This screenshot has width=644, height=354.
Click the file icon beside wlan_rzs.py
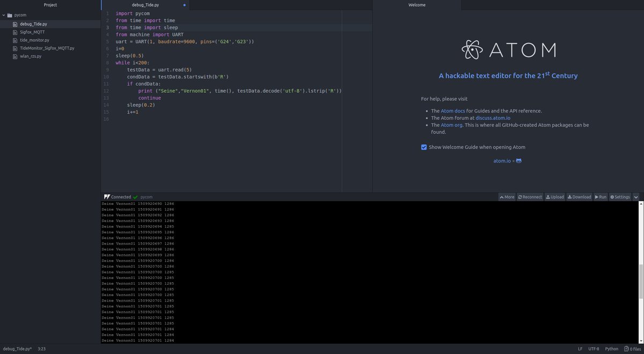15,56
